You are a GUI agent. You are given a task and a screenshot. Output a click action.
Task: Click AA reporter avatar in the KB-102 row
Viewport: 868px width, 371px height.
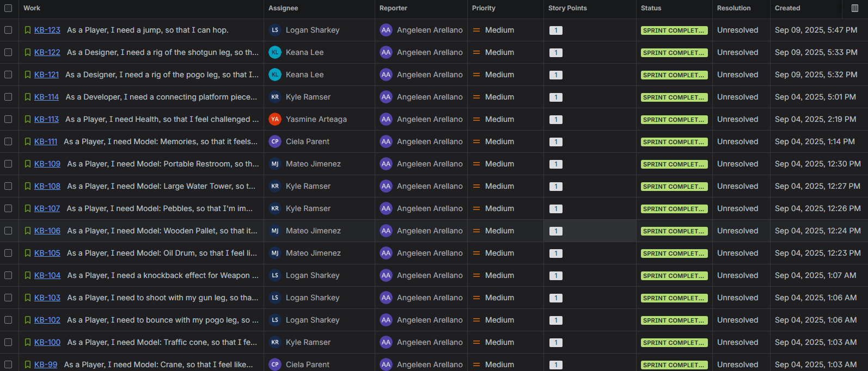386,320
